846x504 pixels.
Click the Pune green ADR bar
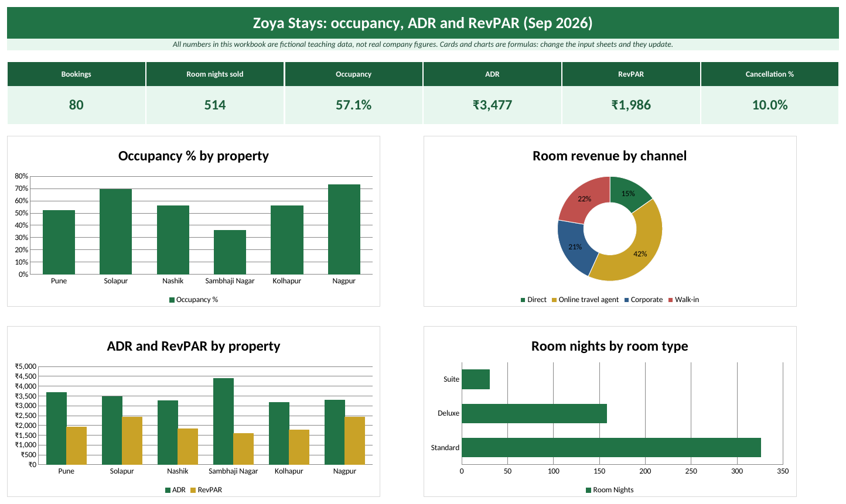point(56,428)
